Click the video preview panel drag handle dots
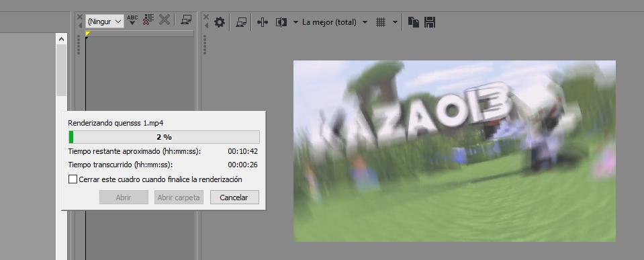Screen dimensions: 644x260 (205, 45)
